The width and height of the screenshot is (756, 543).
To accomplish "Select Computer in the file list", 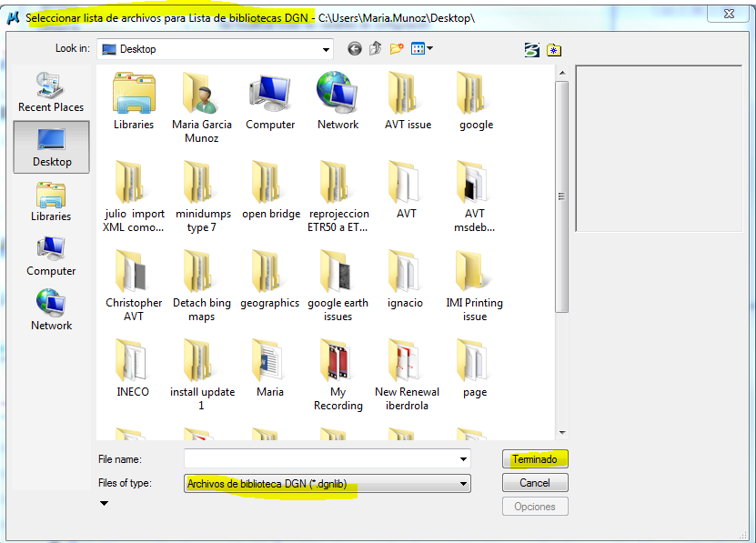I will coord(270,101).
